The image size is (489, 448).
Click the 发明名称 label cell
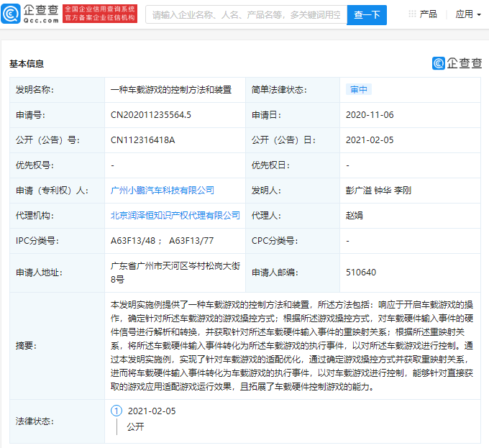coord(58,89)
